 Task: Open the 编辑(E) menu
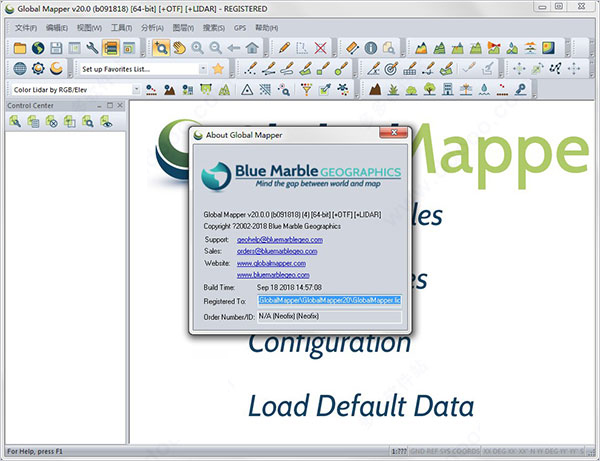click(57, 28)
